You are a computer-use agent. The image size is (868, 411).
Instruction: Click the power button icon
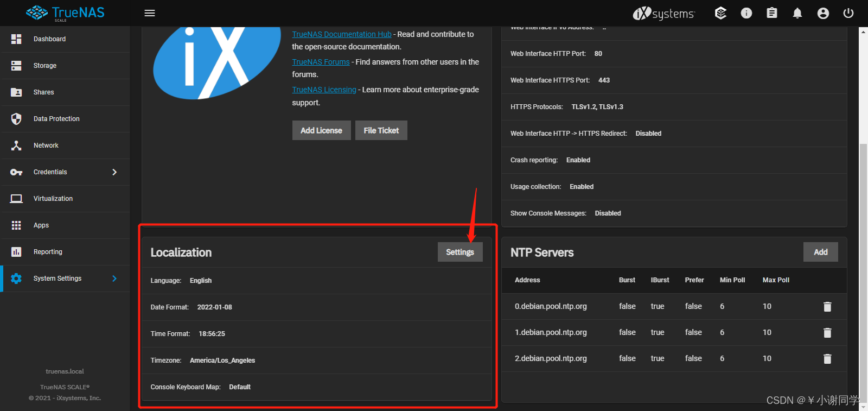coord(848,13)
